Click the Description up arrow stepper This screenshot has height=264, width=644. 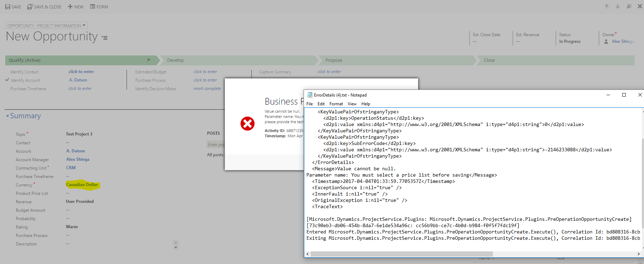[176, 242]
